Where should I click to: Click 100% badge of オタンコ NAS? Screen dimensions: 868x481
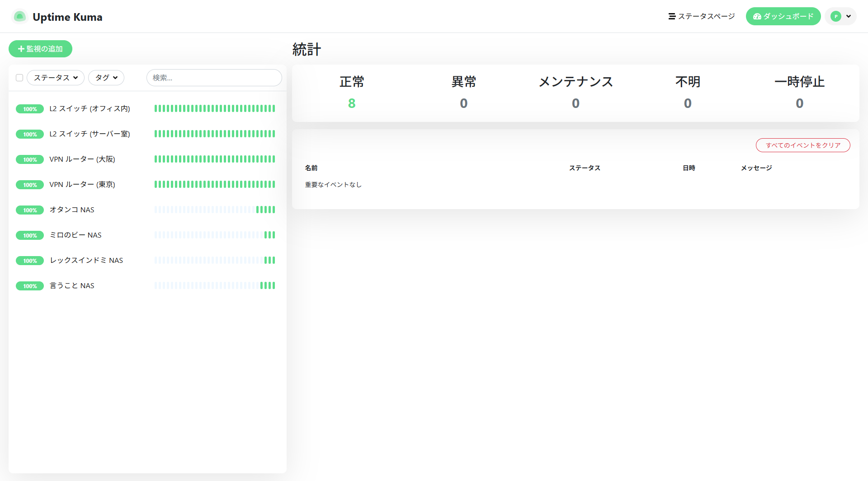pyautogui.click(x=30, y=210)
